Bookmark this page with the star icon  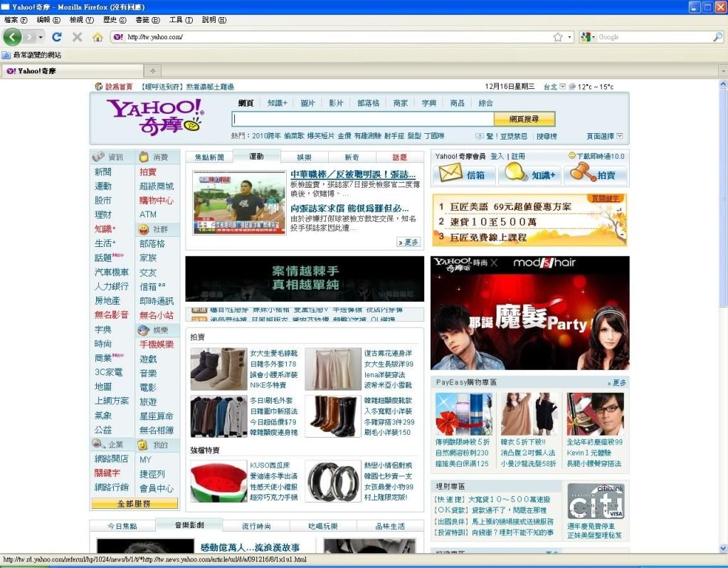(558, 37)
